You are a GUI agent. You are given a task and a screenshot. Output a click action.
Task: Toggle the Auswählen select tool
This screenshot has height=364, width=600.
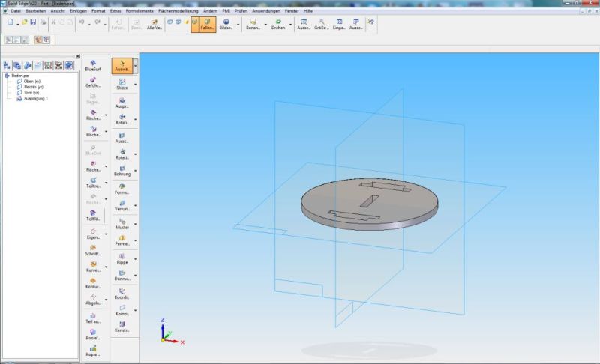(121, 66)
